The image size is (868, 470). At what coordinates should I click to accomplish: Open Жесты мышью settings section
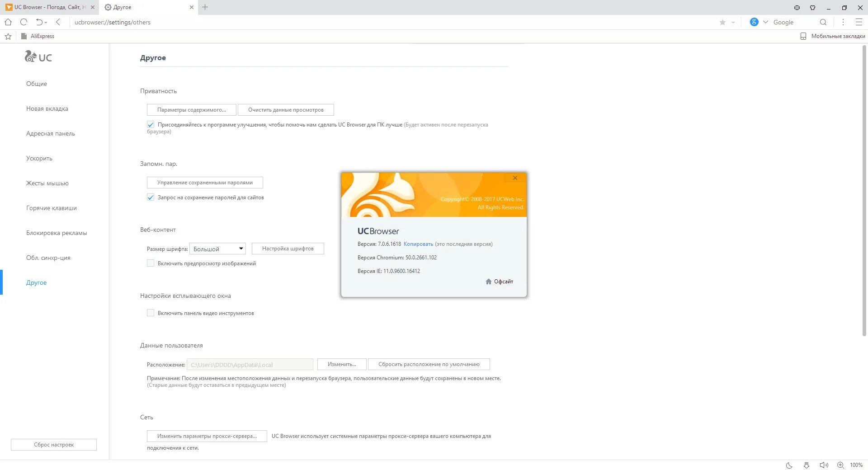point(47,183)
